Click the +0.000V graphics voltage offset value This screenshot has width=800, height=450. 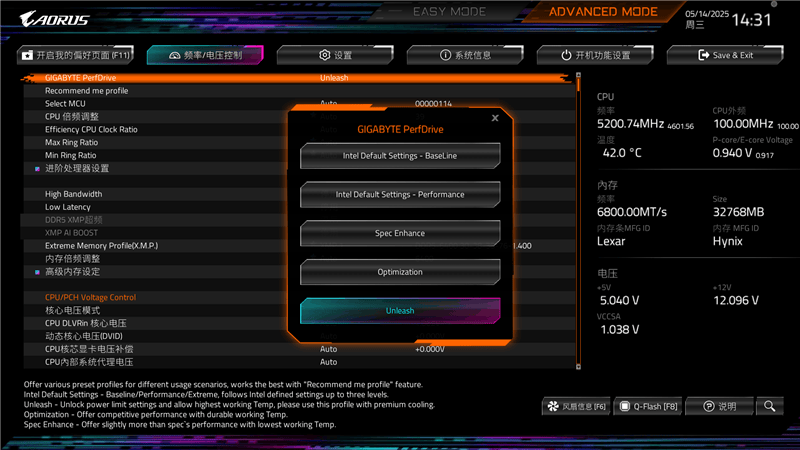(x=430, y=349)
